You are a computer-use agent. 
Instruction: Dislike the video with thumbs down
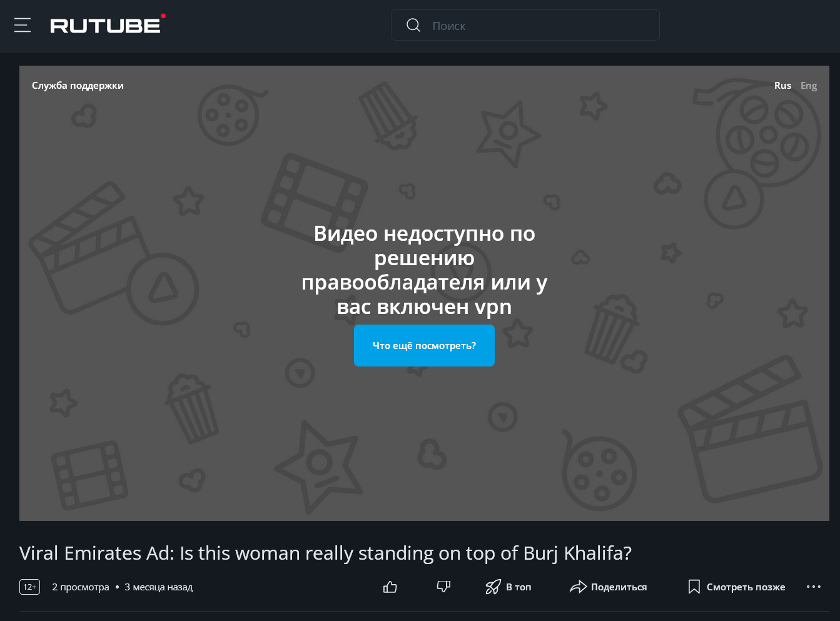(443, 587)
